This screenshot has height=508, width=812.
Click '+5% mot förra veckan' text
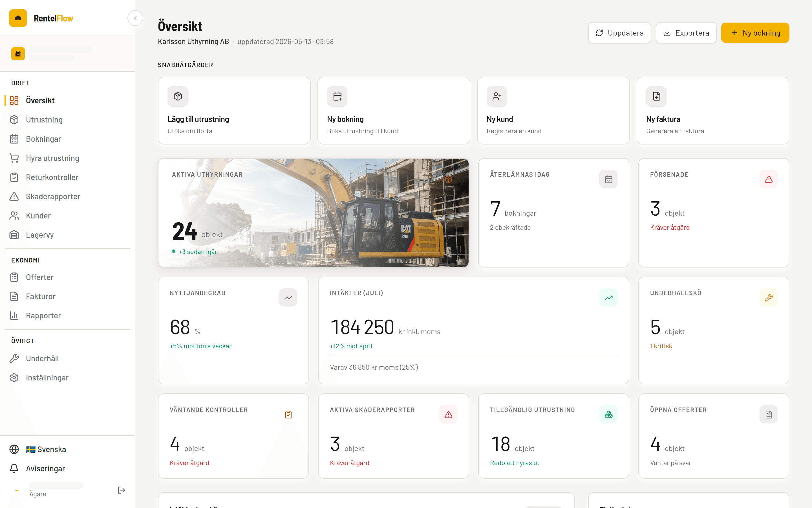pyautogui.click(x=201, y=346)
